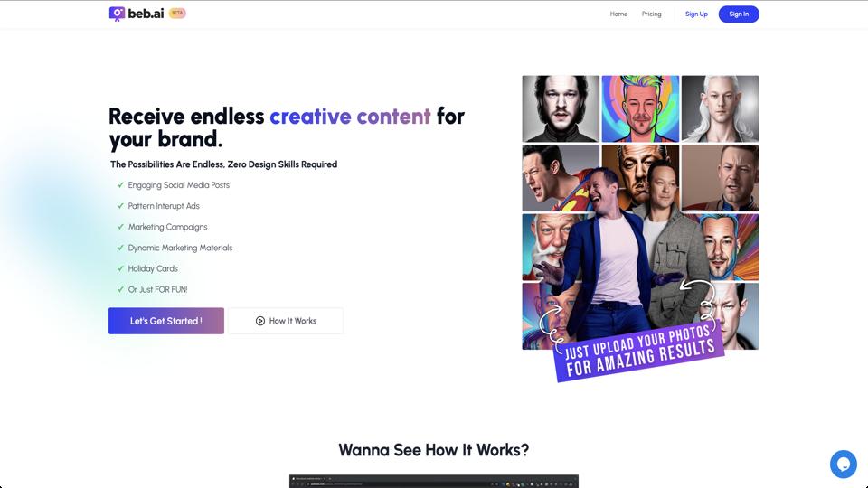The height and width of the screenshot is (488, 868).
Task: Click the play icon in How It Works
Action: click(260, 321)
